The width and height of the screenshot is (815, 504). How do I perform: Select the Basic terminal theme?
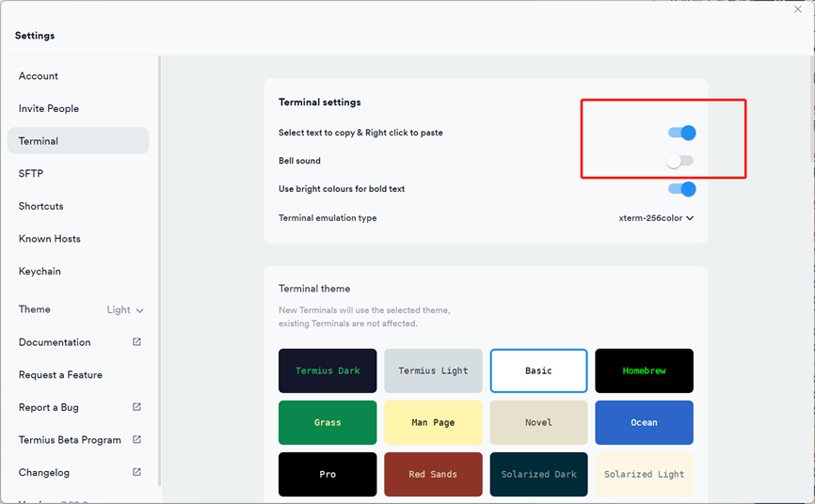538,371
